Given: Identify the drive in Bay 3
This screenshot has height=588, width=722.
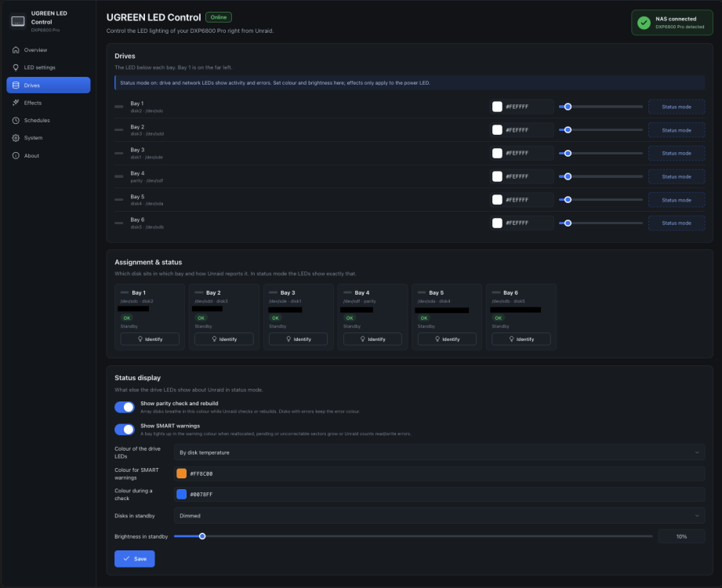Looking at the screenshot, I should [x=298, y=339].
